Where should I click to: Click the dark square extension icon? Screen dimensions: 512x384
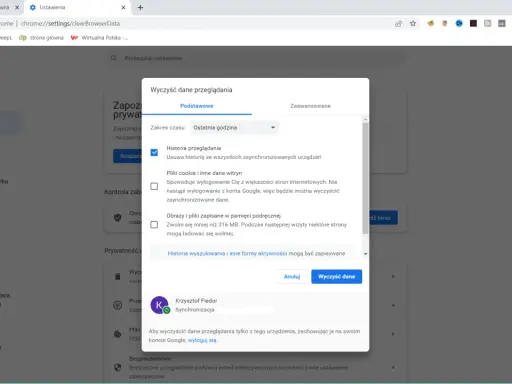(x=473, y=23)
